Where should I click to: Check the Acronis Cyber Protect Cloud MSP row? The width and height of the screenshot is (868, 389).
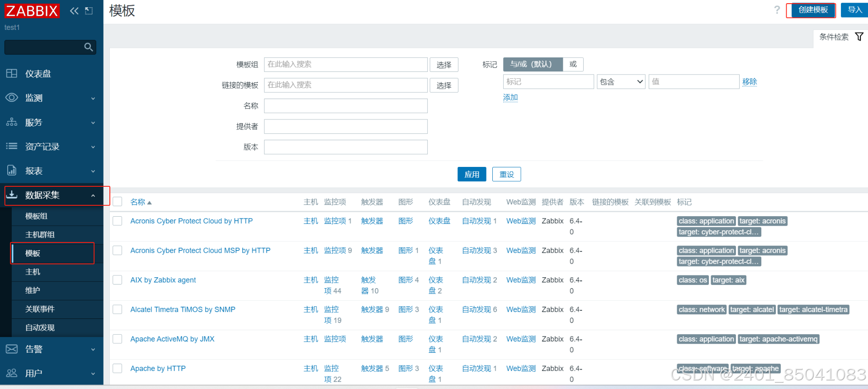pyautogui.click(x=118, y=251)
